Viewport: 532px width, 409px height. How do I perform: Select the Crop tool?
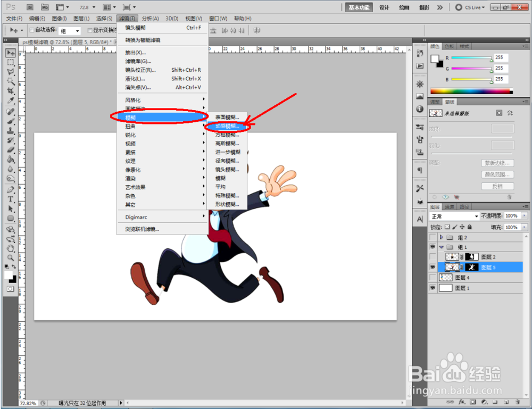pyautogui.click(x=11, y=91)
